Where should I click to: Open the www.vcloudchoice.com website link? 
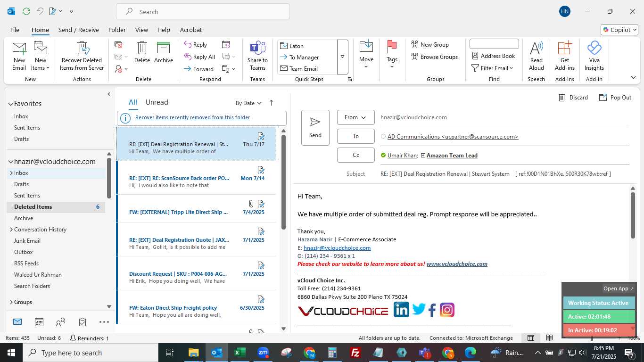457,264
